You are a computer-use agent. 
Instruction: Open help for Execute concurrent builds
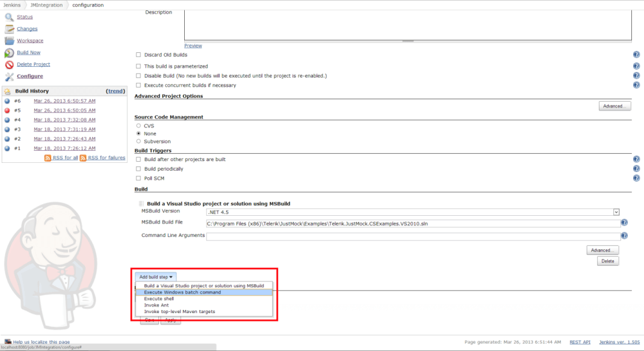[636, 85]
